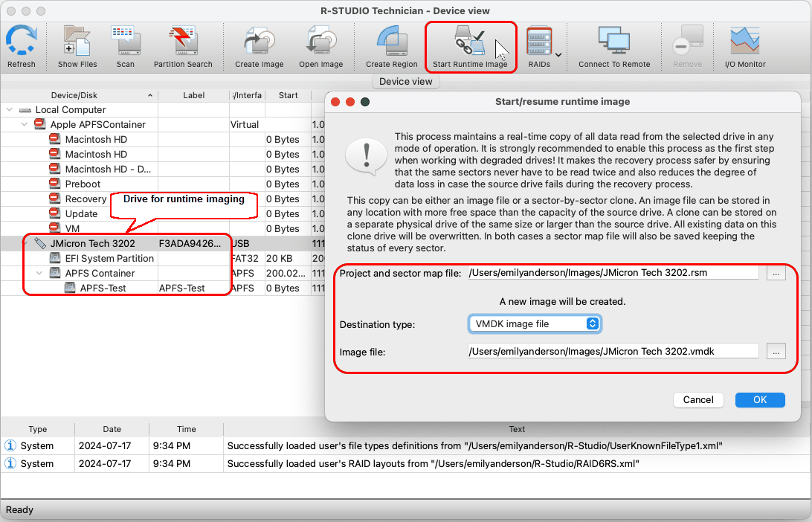
Task: Click the Type column header in log
Action: (x=38, y=429)
